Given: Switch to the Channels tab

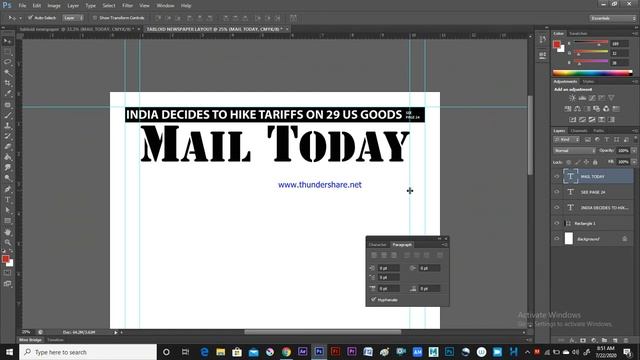Looking at the screenshot, I should click(x=578, y=131).
